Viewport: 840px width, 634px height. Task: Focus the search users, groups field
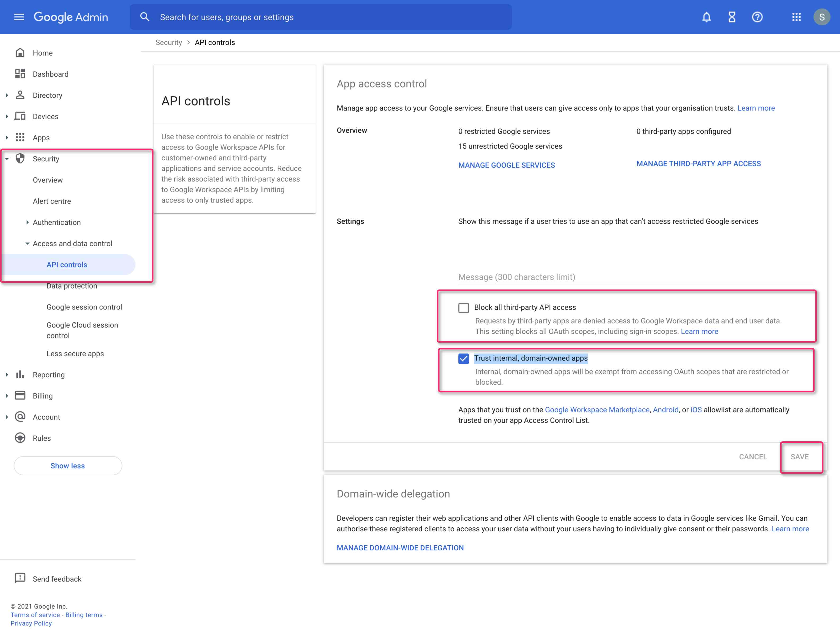(320, 17)
